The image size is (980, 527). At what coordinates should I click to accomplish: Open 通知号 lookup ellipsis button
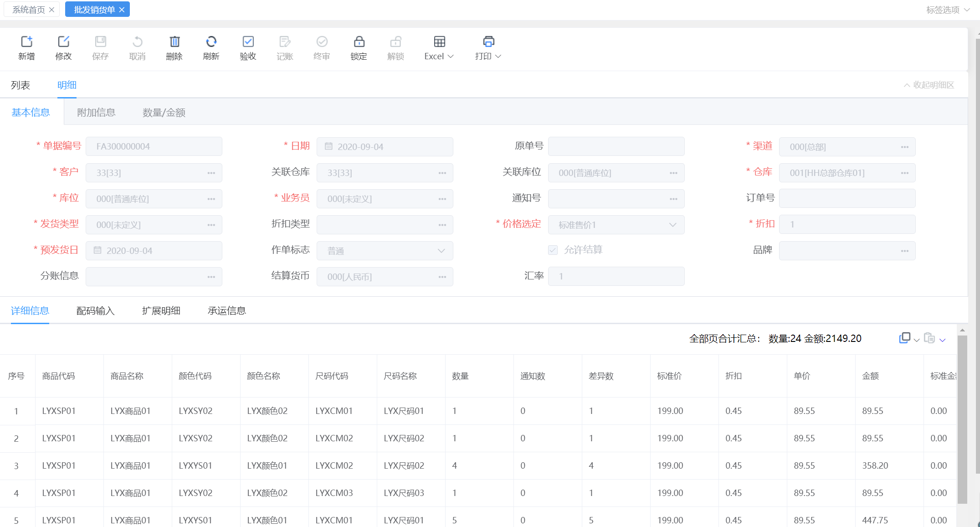(x=674, y=199)
